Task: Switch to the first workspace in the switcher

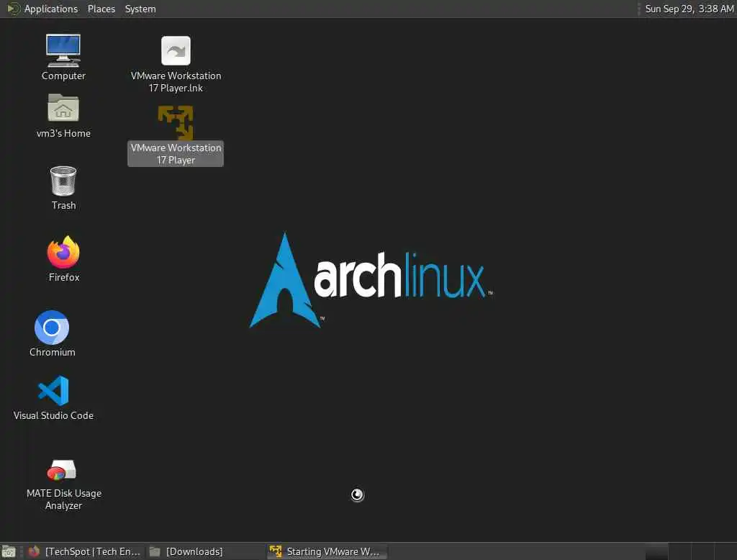Action: pyautogui.click(x=656, y=551)
